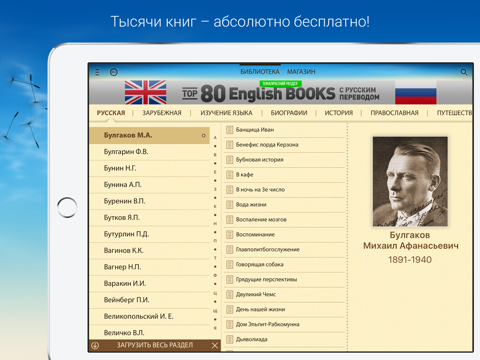Open the hamburger menu icon
This screenshot has width=480, height=360.
click(97, 72)
